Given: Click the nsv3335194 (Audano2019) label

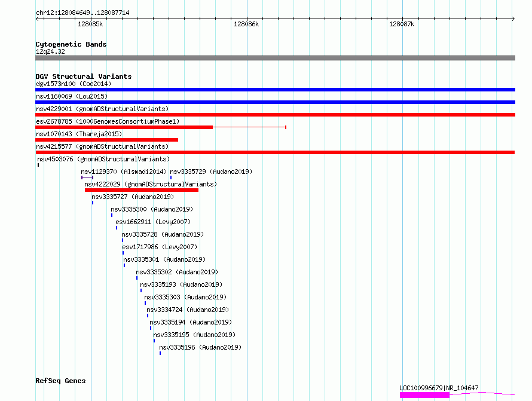Looking at the screenshot, I should tap(191, 322).
